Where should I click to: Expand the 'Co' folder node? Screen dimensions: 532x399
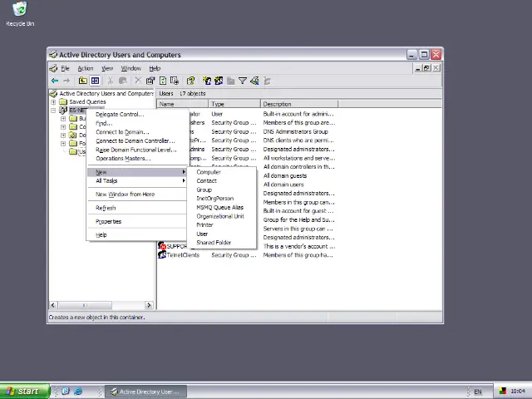(x=63, y=127)
